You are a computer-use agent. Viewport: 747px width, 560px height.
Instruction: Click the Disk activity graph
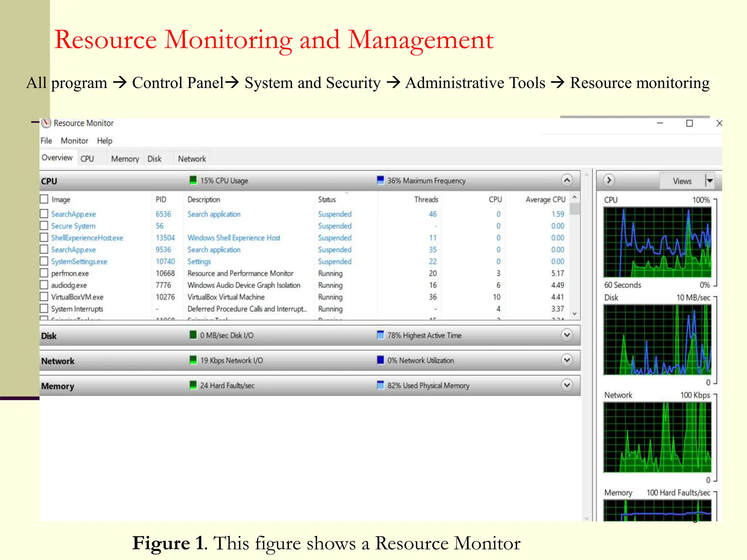tap(657, 340)
